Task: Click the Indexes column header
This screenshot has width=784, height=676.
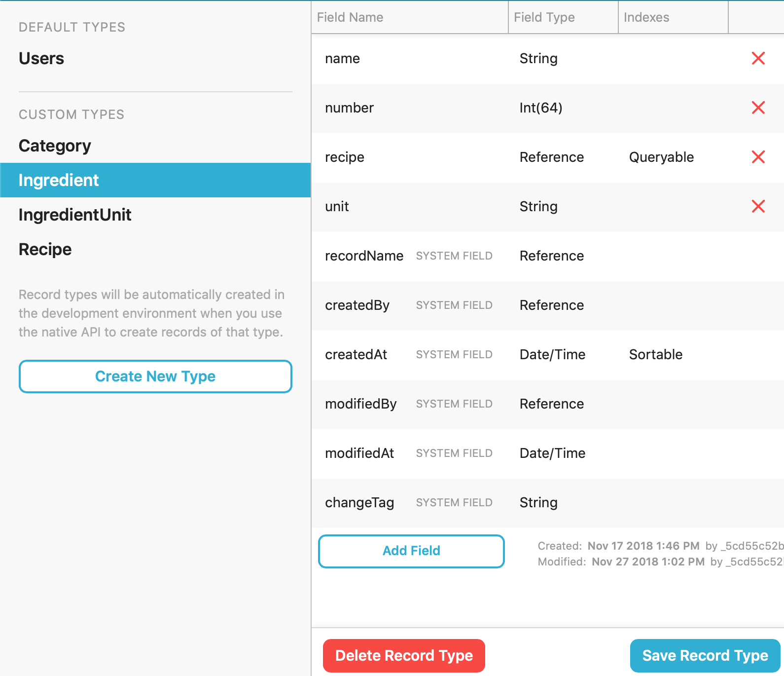Action: point(646,17)
